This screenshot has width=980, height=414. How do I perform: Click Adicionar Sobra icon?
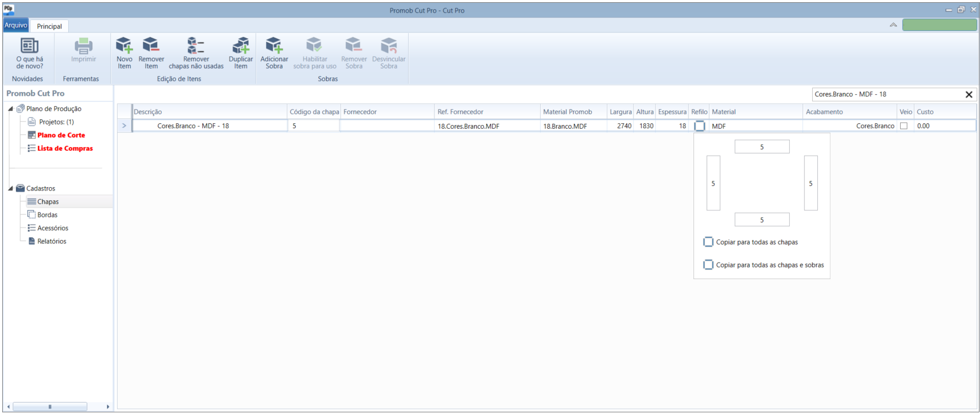tap(274, 46)
